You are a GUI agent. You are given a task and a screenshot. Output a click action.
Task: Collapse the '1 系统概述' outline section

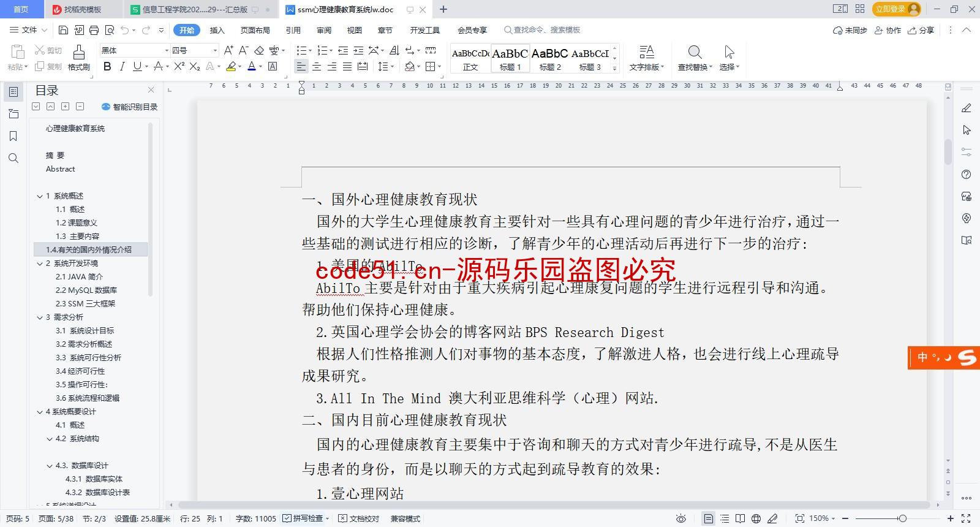(x=40, y=196)
